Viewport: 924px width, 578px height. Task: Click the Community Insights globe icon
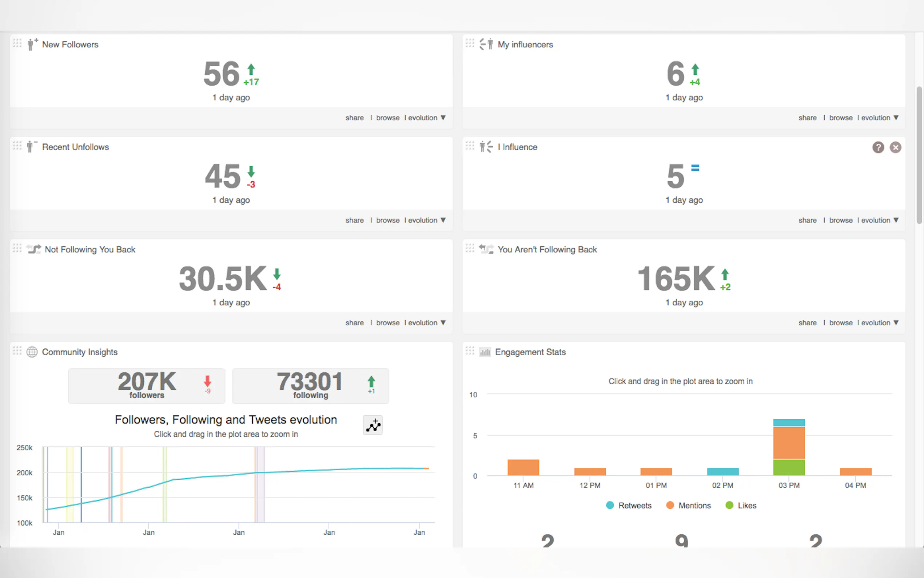tap(32, 352)
